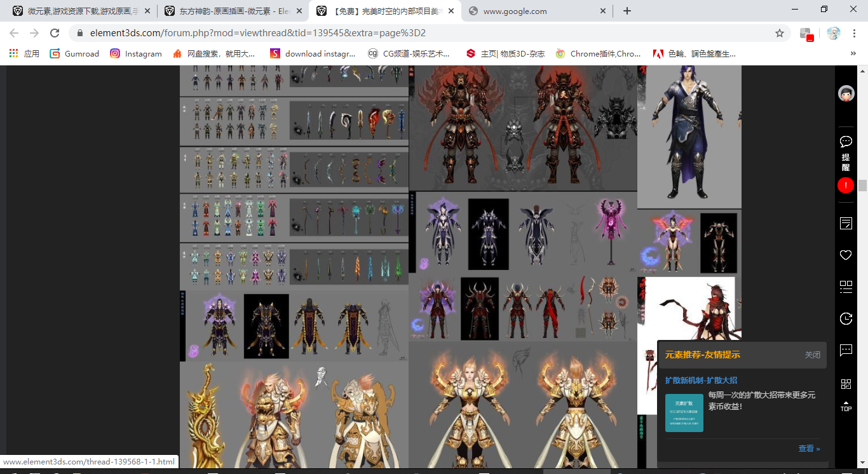This screenshot has width=868, height=474.
Task: Select the 【免费】完美时空 tab
Action: point(384,11)
